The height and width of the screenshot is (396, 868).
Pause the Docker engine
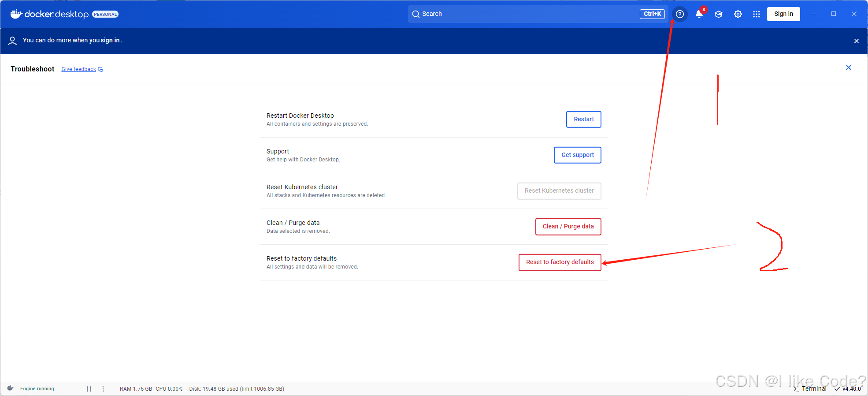[x=89, y=389]
